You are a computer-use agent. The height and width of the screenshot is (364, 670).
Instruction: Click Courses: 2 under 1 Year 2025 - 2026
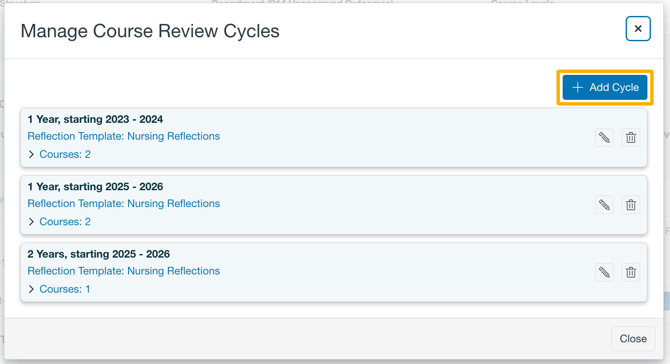coord(65,222)
